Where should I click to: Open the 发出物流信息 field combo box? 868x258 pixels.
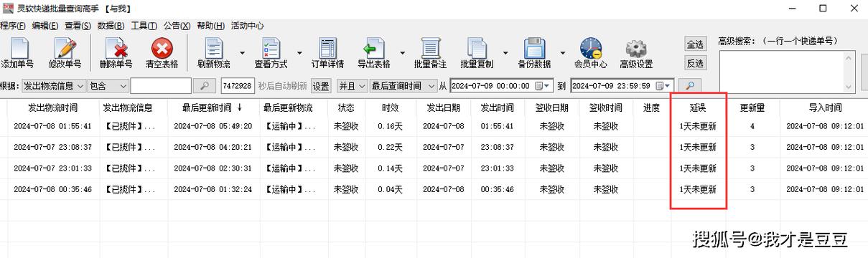click(54, 86)
